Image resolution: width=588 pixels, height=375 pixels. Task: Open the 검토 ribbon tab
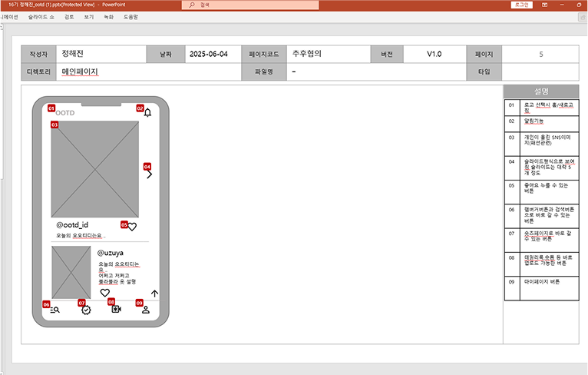pyautogui.click(x=69, y=16)
